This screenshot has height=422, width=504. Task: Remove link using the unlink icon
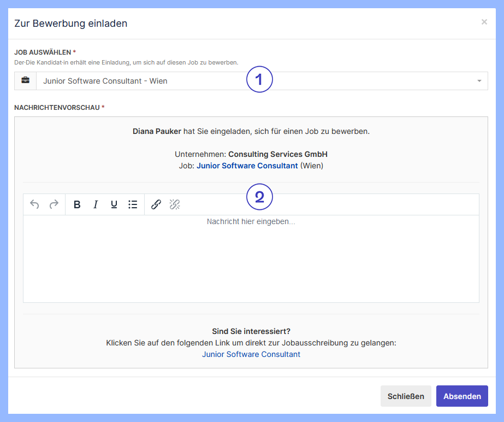click(175, 204)
